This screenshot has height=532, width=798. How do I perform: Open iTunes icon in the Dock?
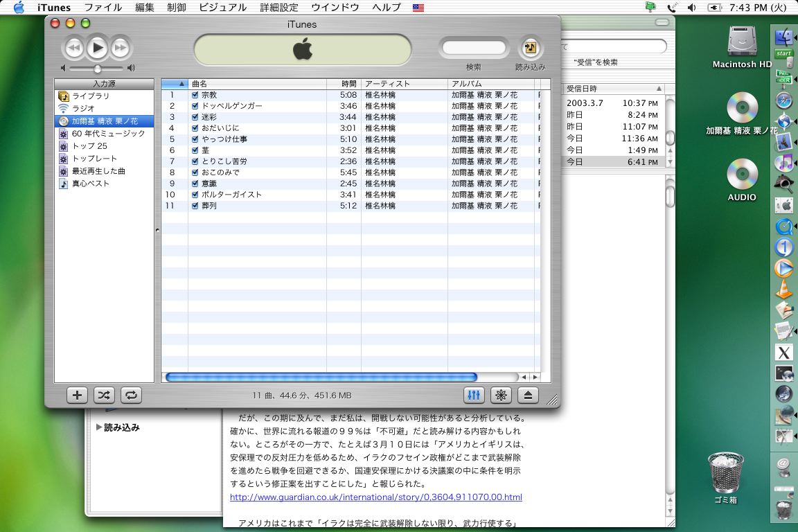783,163
